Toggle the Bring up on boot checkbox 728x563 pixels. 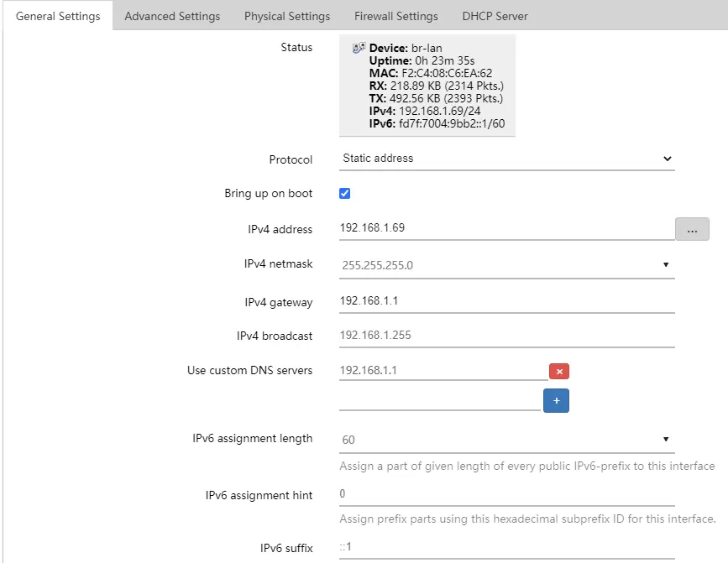[344, 193]
